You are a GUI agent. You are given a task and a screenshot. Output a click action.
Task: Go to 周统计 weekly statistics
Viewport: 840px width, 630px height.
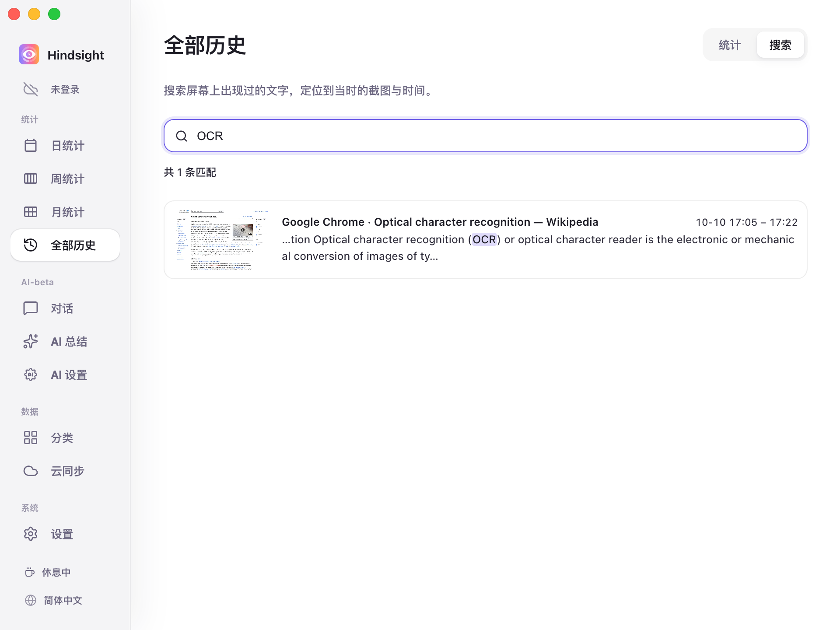65,178
